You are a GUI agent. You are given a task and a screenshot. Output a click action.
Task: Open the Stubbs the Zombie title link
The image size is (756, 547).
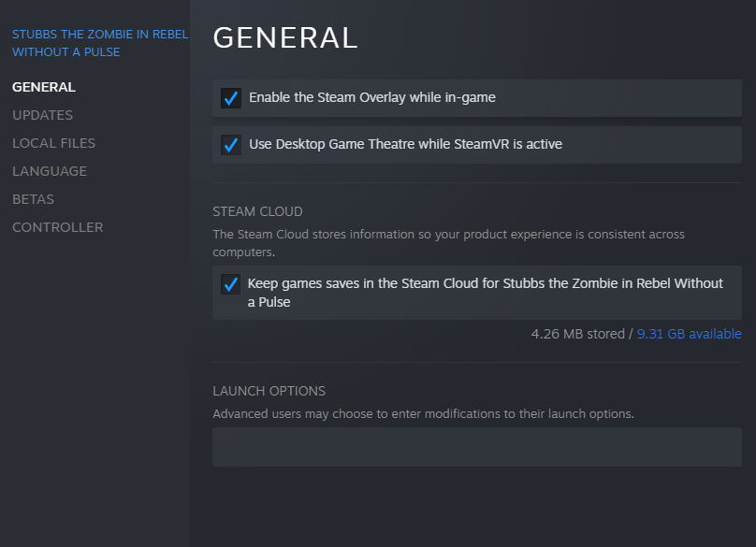(x=99, y=43)
